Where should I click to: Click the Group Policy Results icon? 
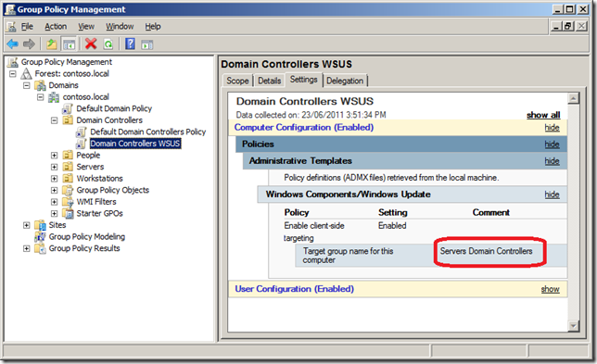40,248
